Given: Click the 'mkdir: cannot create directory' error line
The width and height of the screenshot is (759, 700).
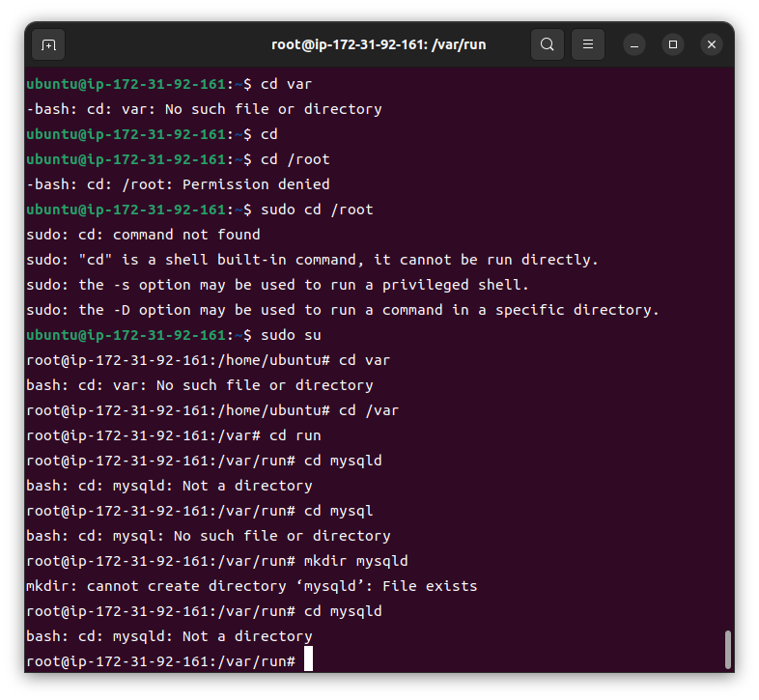Looking at the screenshot, I should (252, 587).
